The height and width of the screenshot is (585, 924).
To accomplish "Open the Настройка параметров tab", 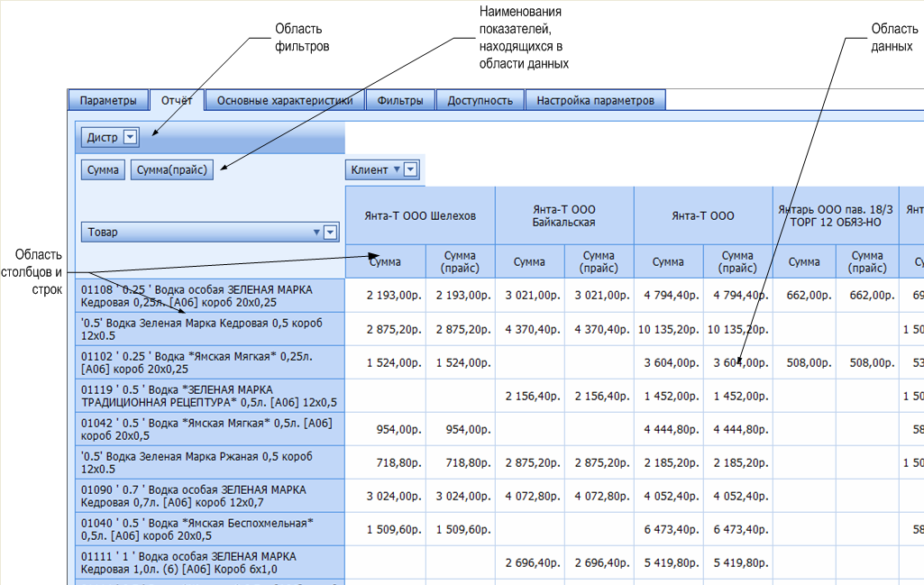I will click(x=595, y=100).
